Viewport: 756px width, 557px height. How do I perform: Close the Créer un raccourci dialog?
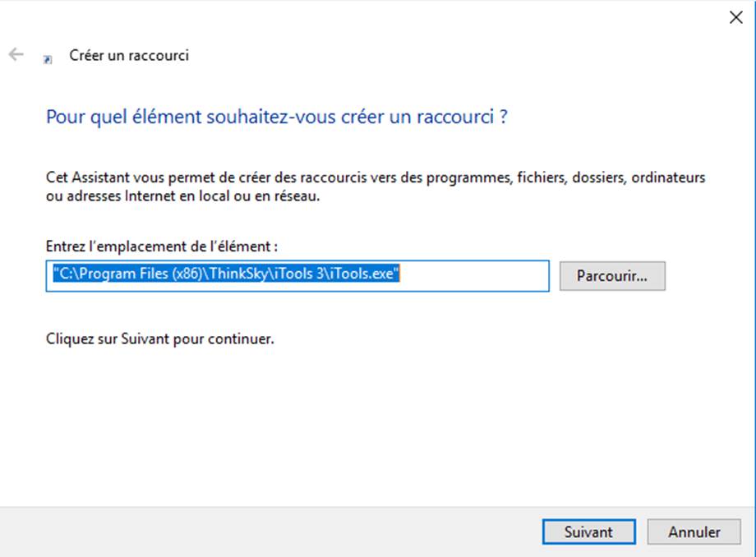pos(735,17)
